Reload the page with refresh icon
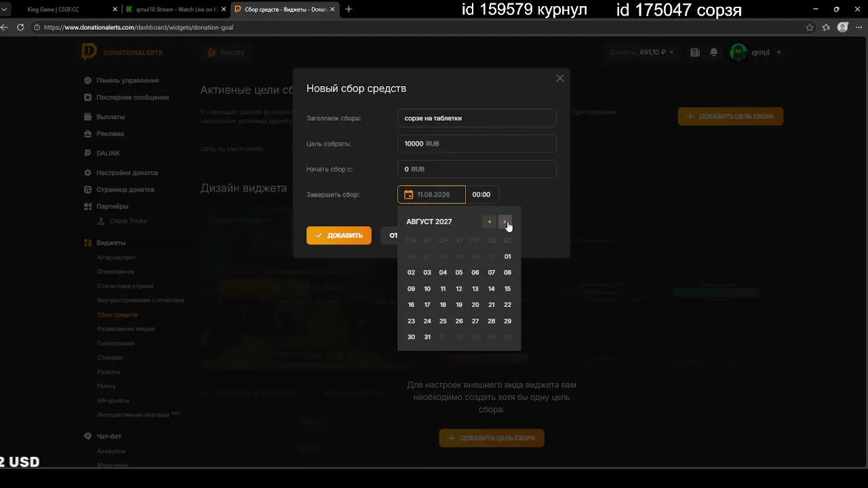The image size is (868, 488). [x=20, y=27]
